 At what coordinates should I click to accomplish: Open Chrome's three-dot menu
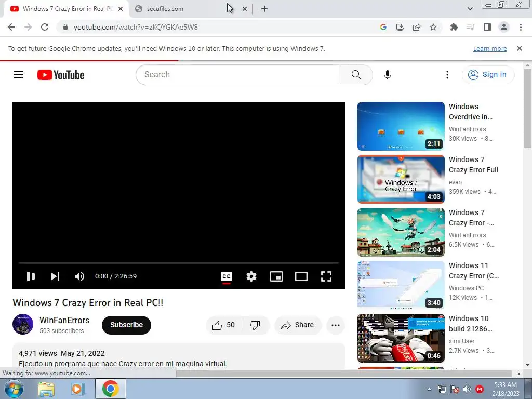click(521, 27)
